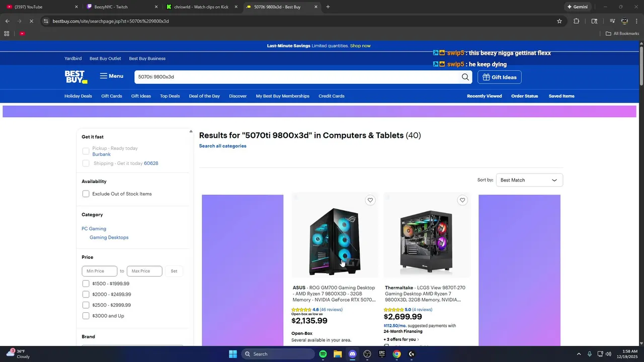The width and height of the screenshot is (644, 362).
Task: Click the microphone icon in system tray
Action: [x=589, y=354]
